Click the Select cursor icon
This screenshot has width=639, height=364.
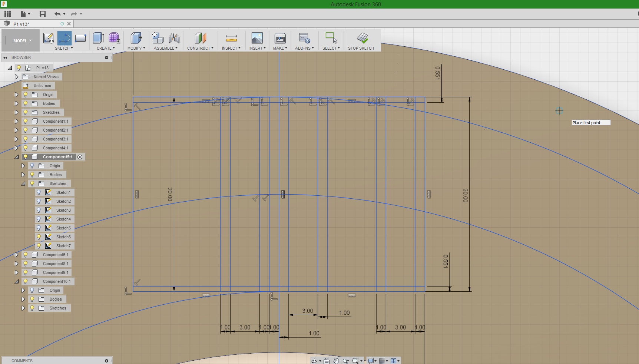(x=331, y=38)
